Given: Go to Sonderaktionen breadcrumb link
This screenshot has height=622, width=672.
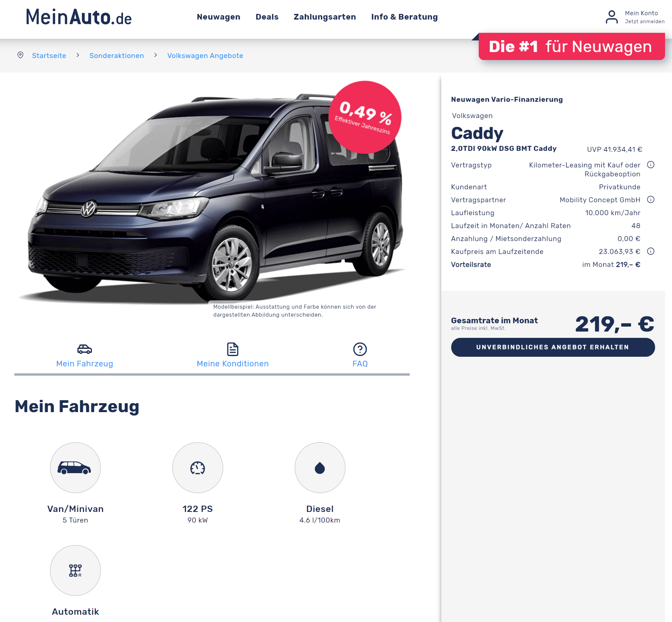Looking at the screenshot, I should [116, 56].
